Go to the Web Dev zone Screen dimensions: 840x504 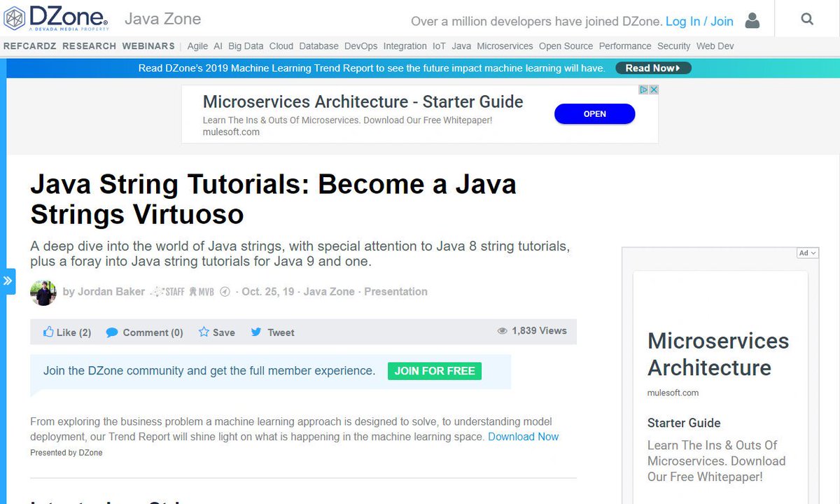click(715, 46)
